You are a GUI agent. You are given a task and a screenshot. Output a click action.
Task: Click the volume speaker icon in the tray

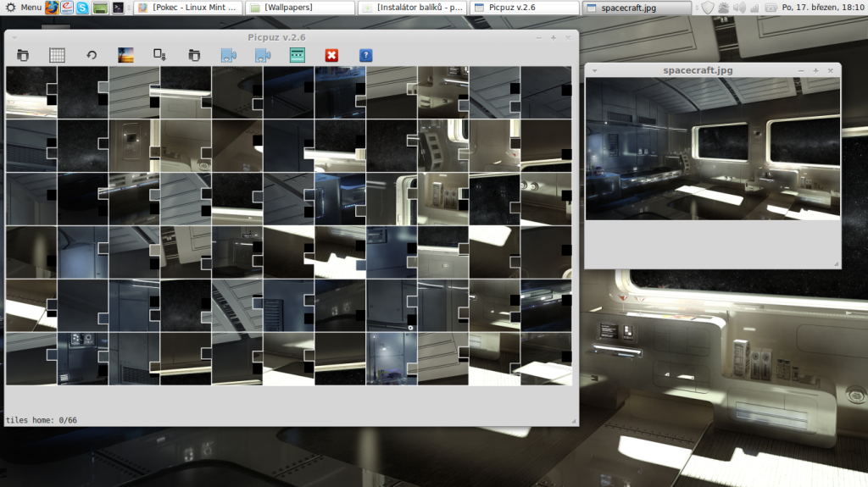[x=739, y=7]
